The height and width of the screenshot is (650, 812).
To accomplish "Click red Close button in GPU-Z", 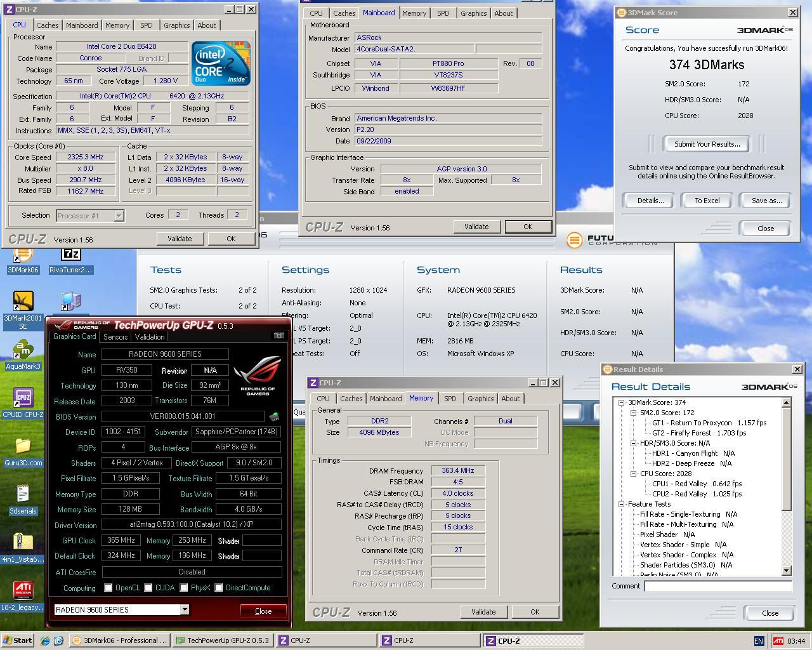I will click(x=263, y=611).
